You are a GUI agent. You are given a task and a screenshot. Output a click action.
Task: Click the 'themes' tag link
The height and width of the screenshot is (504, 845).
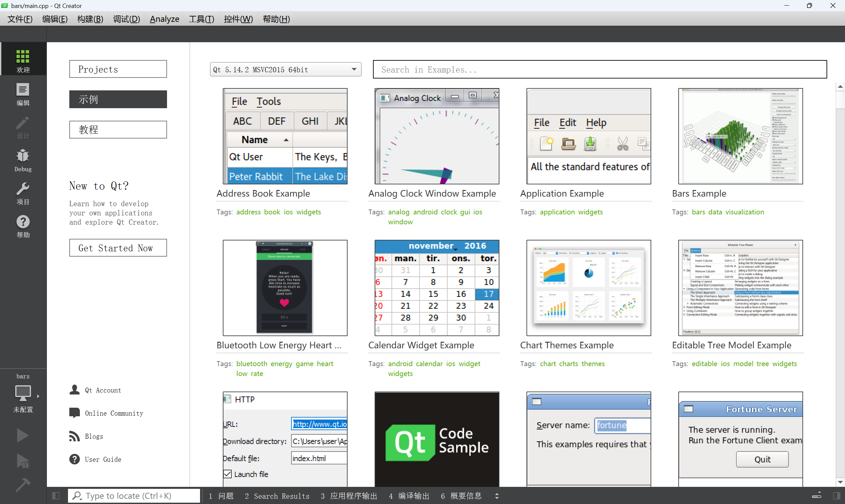593,363
